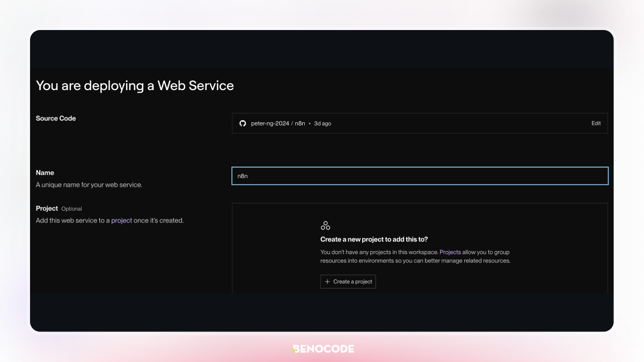This screenshot has width=644, height=362.
Task: Click the plus icon in Create a project
Action: click(x=327, y=282)
